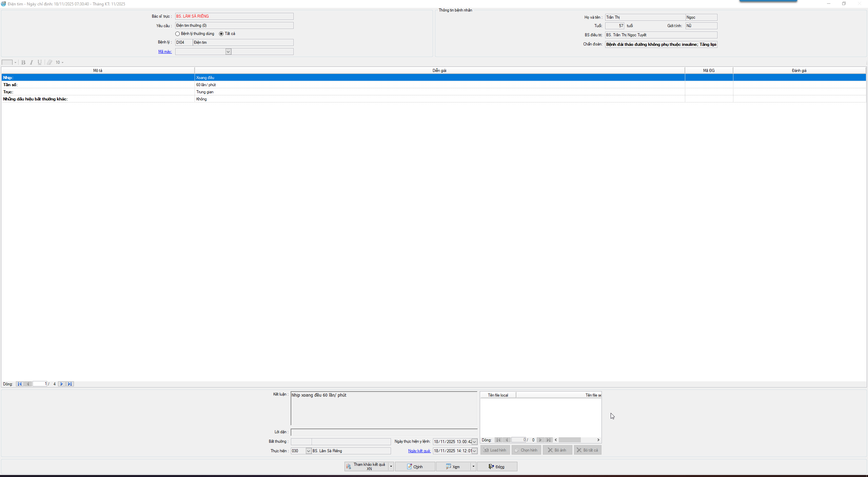Toggle italic formatting in editor toolbar
The image size is (868, 477).
click(x=32, y=62)
